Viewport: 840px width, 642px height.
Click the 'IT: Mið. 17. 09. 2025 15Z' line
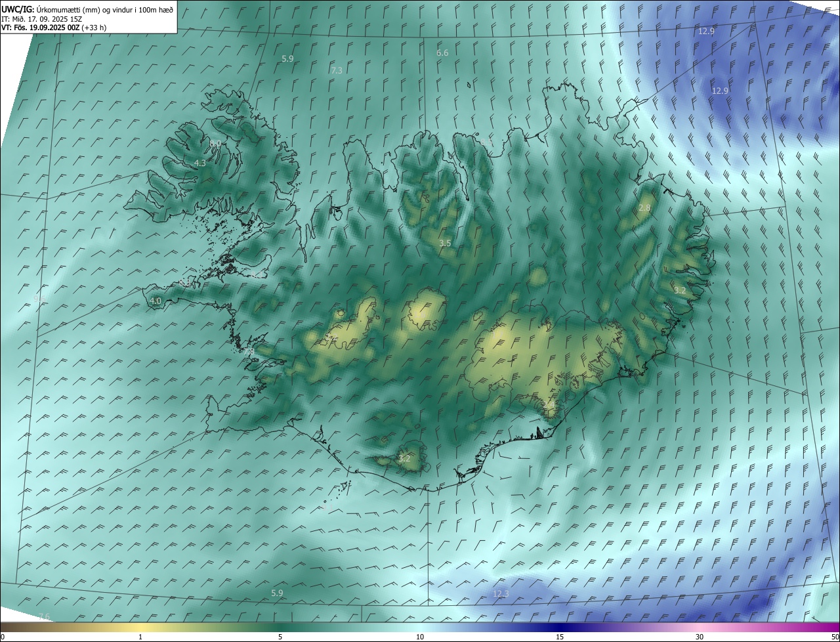41,18
